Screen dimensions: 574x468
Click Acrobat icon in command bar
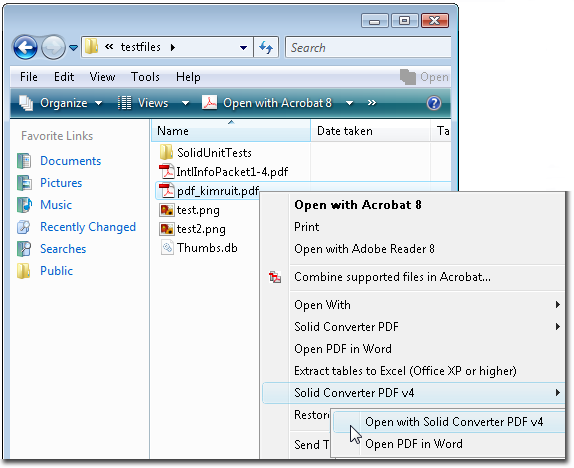click(210, 103)
